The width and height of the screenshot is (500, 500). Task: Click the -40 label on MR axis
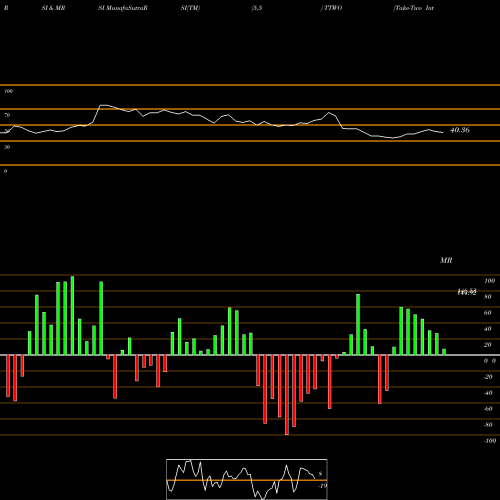click(488, 393)
